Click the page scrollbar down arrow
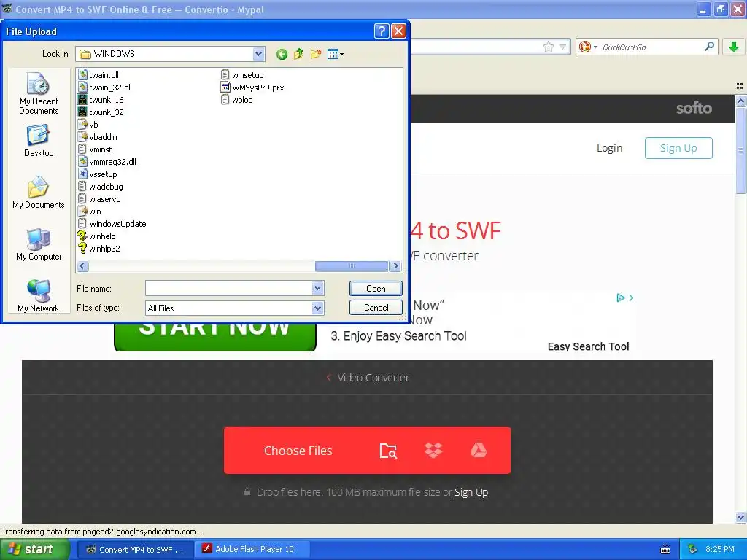Image resolution: width=747 pixels, height=560 pixels. (740, 517)
